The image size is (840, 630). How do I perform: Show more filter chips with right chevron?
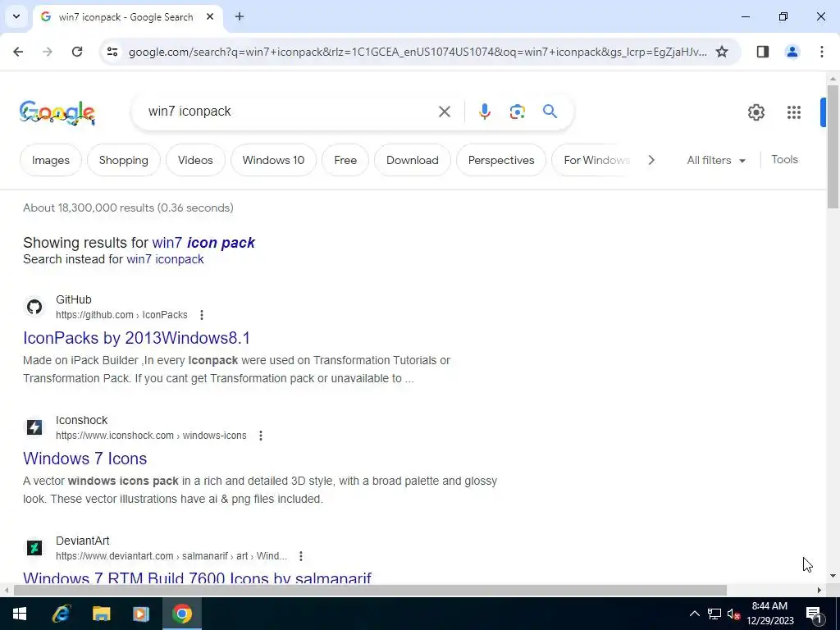651,160
